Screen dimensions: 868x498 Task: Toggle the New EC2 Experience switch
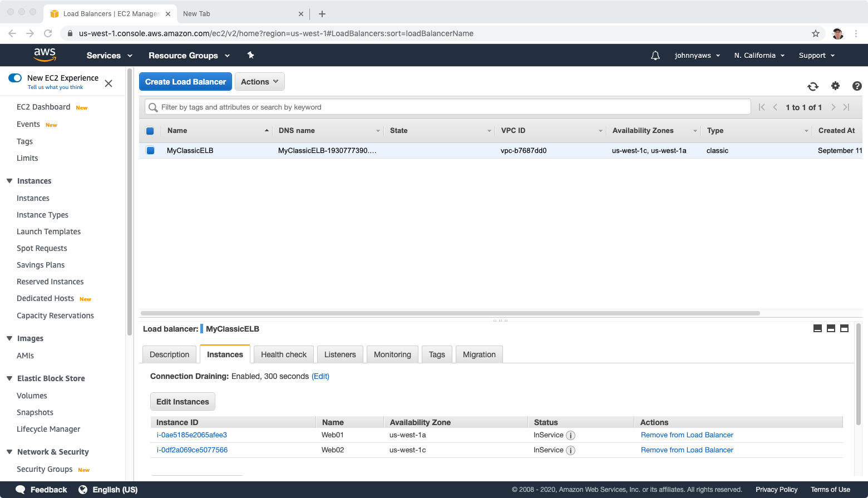15,78
